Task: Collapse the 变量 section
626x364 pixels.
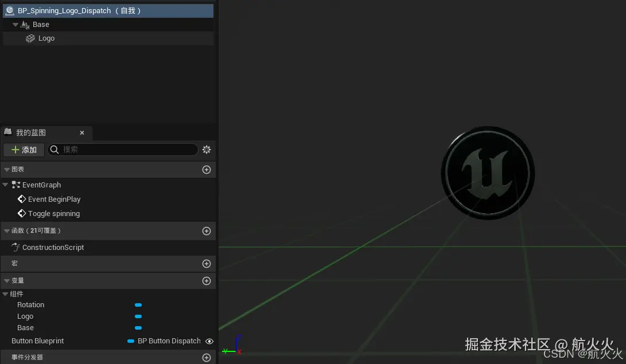Action: (x=7, y=281)
